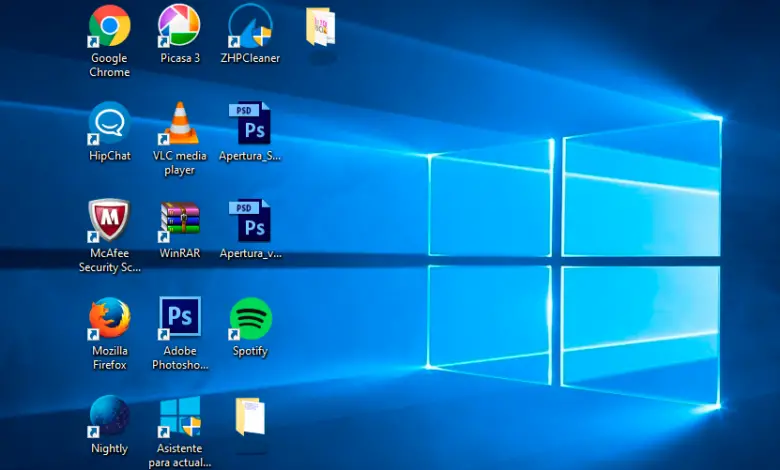780x470 pixels.
Task: Select the Adobe Photoshop shortcut icon
Action: point(180,318)
